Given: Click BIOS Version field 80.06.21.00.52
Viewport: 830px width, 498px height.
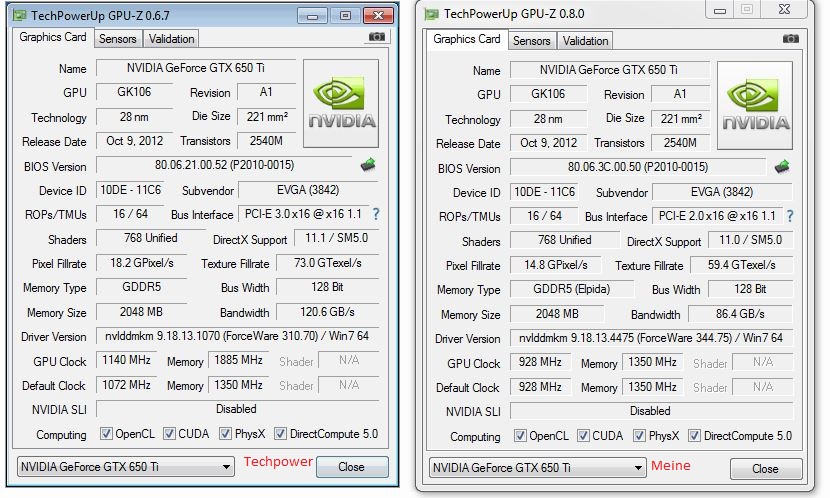Looking at the screenshot, I should point(224,165).
